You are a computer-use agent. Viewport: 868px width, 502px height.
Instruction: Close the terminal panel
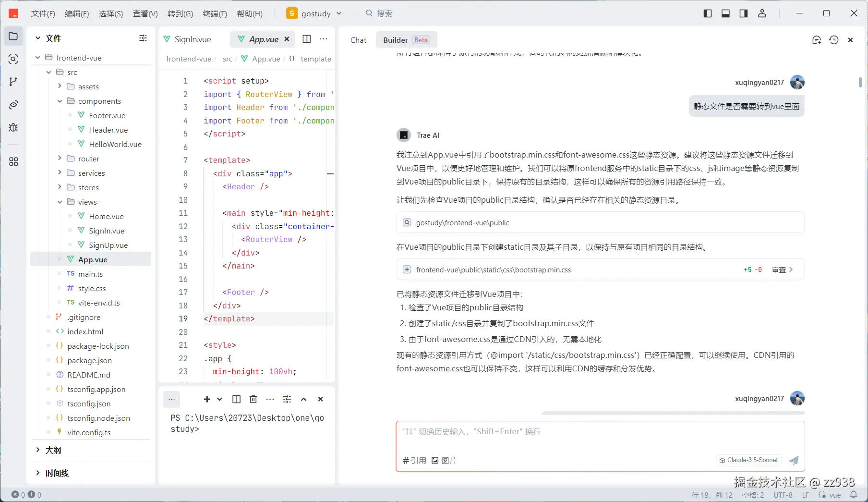point(321,399)
